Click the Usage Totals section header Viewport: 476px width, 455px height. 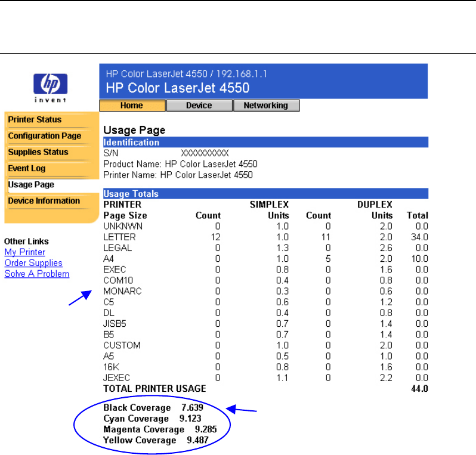pyautogui.click(x=265, y=193)
